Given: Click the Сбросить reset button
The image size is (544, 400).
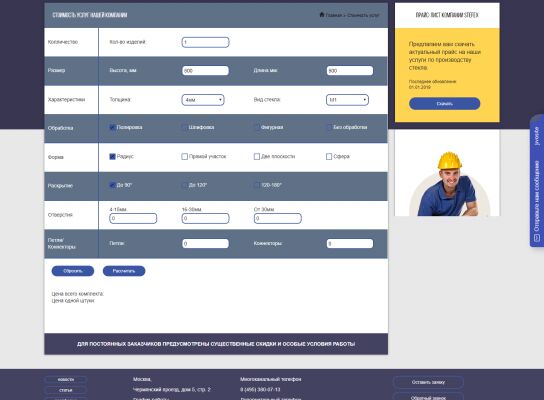Looking at the screenshot, I should pos(73,271).
